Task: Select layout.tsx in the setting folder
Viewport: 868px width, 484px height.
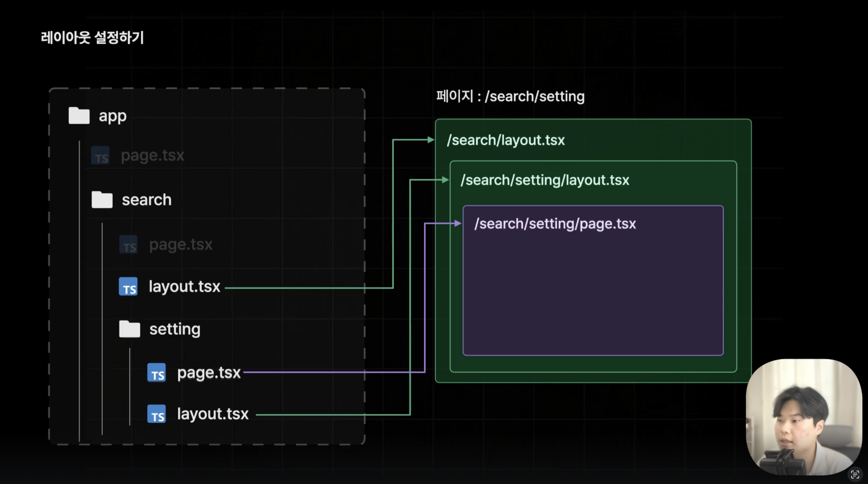Action: [x=213, y=414]
